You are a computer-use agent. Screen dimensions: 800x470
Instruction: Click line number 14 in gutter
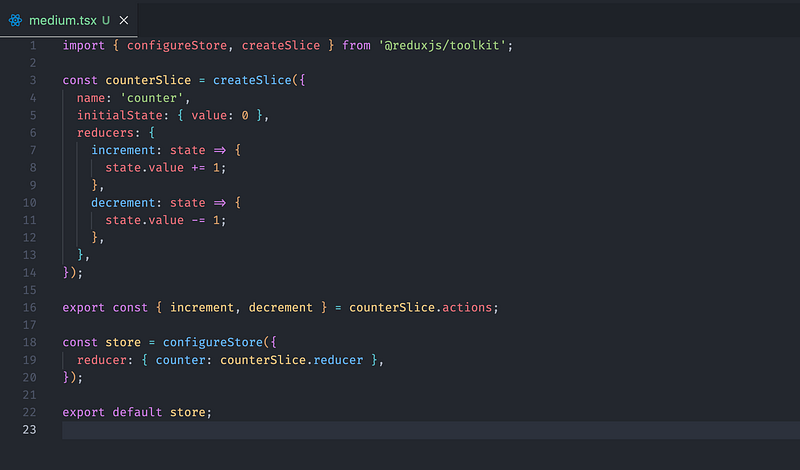pyautogui.click(x=30, y=273)
